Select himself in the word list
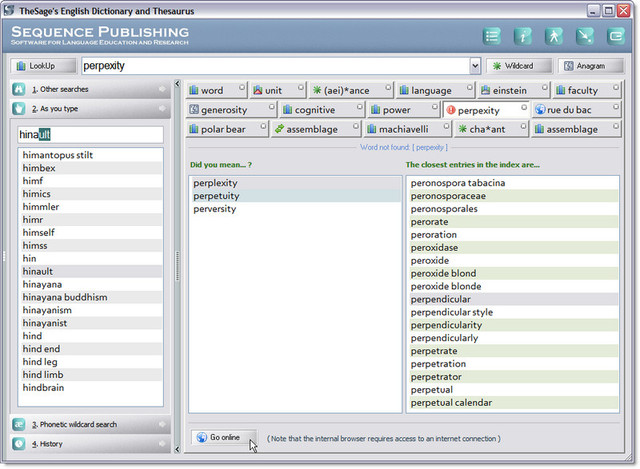 pos(90,233)
